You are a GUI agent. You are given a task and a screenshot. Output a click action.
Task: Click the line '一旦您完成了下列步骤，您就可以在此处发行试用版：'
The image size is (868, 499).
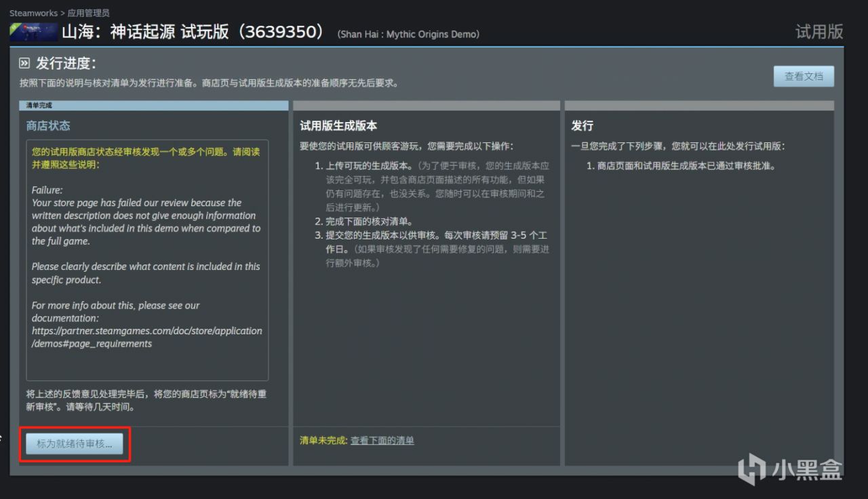pos(678,146)
